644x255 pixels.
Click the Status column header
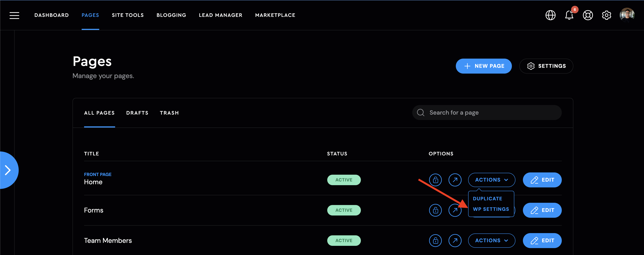(x=337, y=154)
